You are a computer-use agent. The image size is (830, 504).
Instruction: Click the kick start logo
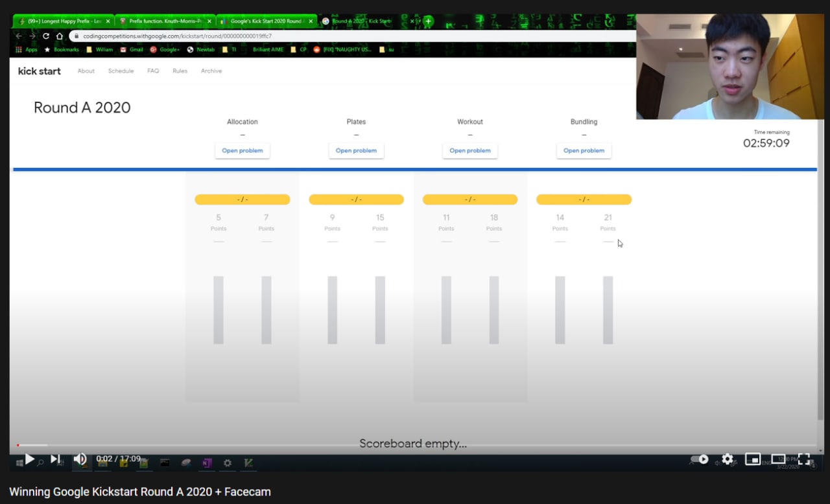[x=40, y=71]
